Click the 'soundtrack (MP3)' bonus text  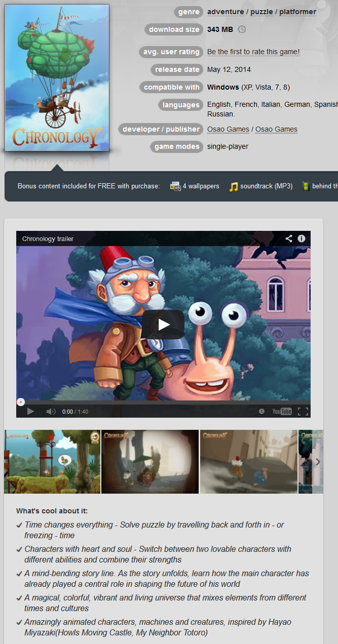[x=267, y=186]
